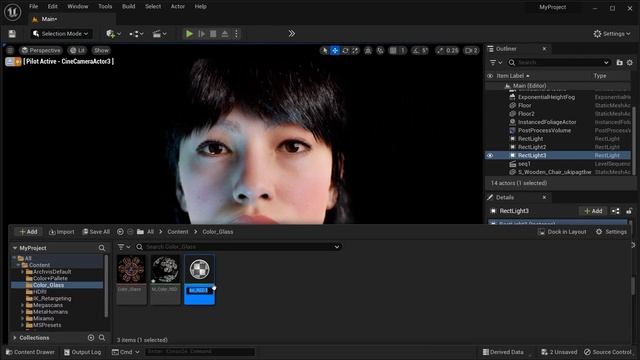The width and height of the screenshot is (640, 360).
Task: Open the Content Drawer
Action: [30, 352]
